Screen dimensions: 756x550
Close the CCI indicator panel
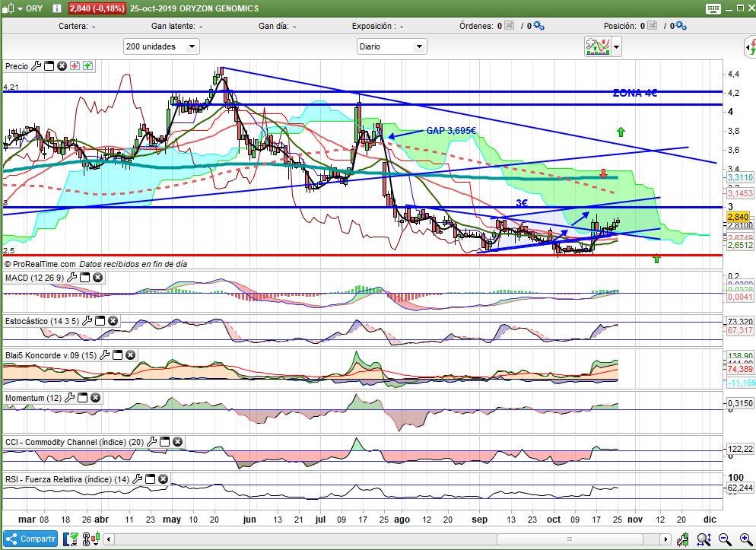(x=177, y=441)
